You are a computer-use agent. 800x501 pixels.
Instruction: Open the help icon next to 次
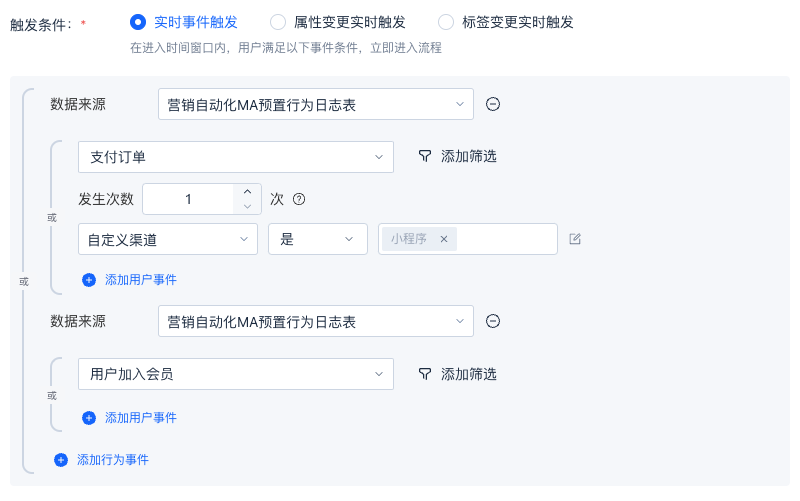(x=299, y=199)
